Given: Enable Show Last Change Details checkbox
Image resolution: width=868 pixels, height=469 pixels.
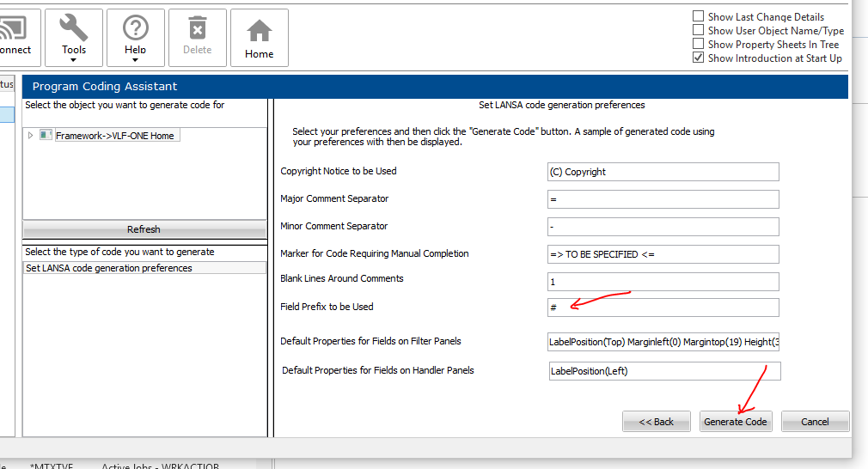Looking at the screenshot, I should tap(699, 16).
